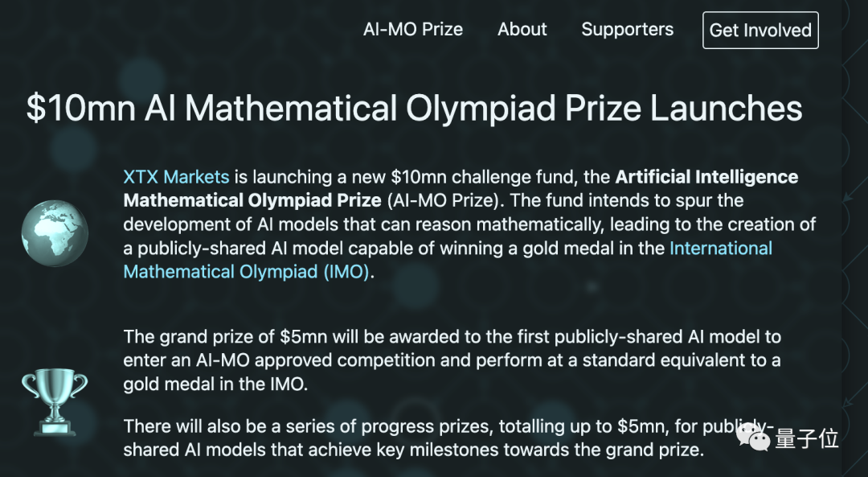Click the trophy icon beside the grand prize text
The image size is (868, 477).
tap(55, 402)
